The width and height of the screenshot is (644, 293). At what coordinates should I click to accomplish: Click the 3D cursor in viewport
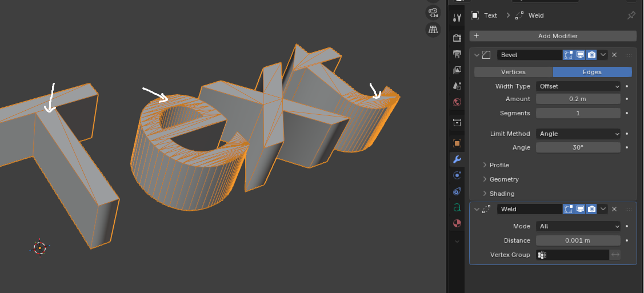[x=40, y=247]
